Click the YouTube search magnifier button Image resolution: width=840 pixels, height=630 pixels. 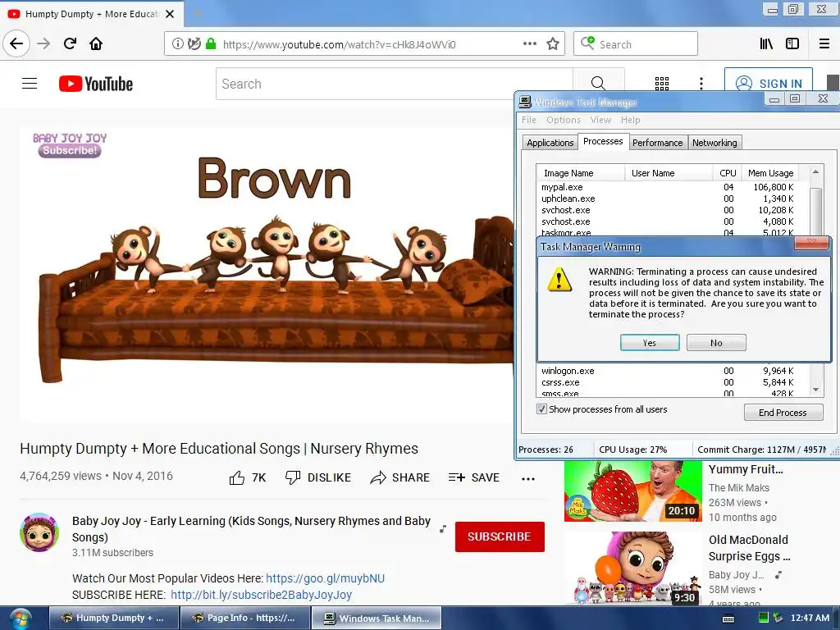[x=598, y=84]
